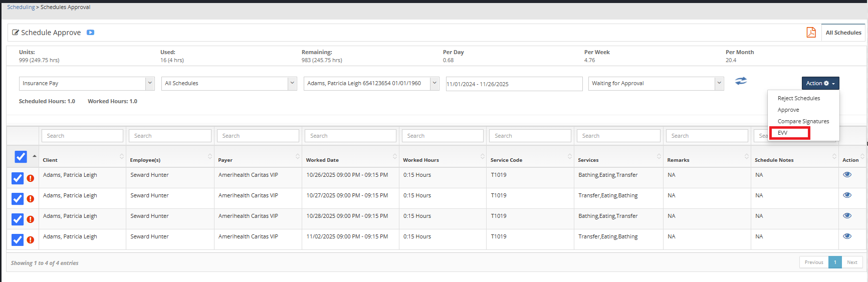
Task: View the 11/02/2025 schedule via eye icon
Action: (x=847, y=236)
